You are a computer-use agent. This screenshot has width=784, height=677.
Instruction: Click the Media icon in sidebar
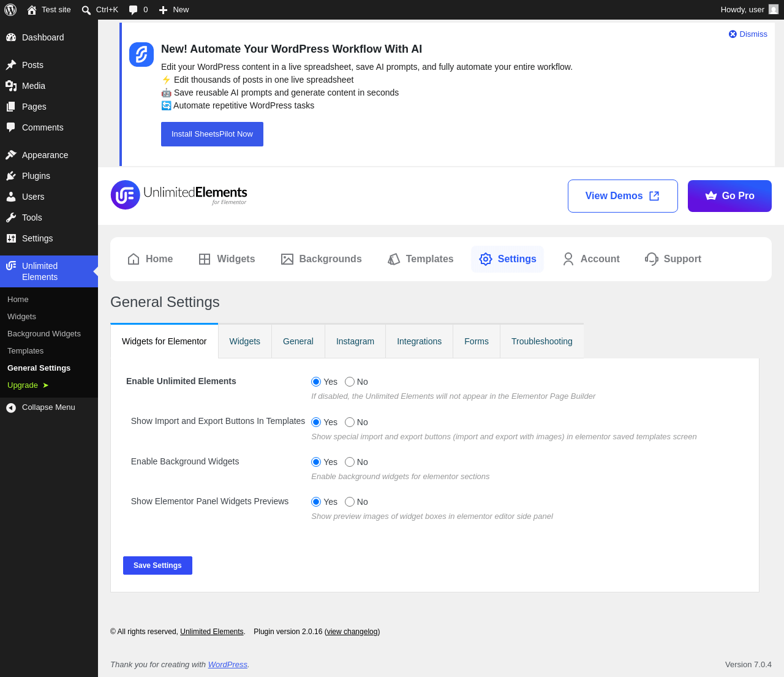pos(11,86)
